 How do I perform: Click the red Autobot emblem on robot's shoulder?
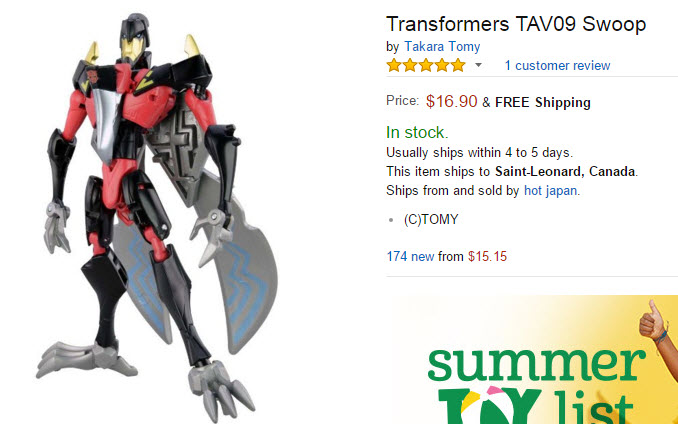(93, 77)
